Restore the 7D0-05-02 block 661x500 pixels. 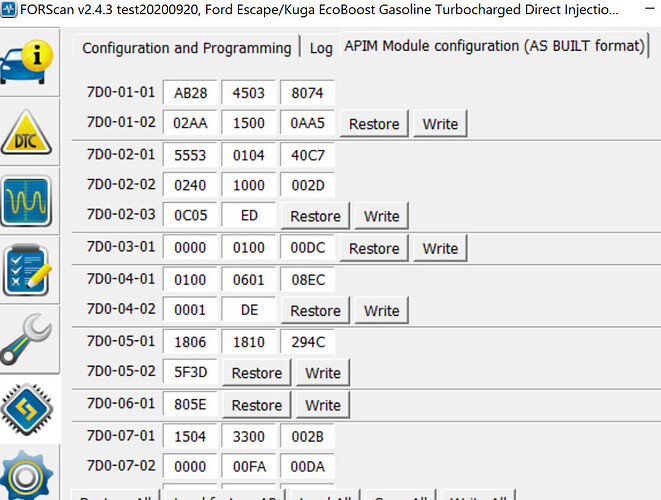(x=257, y=373)
